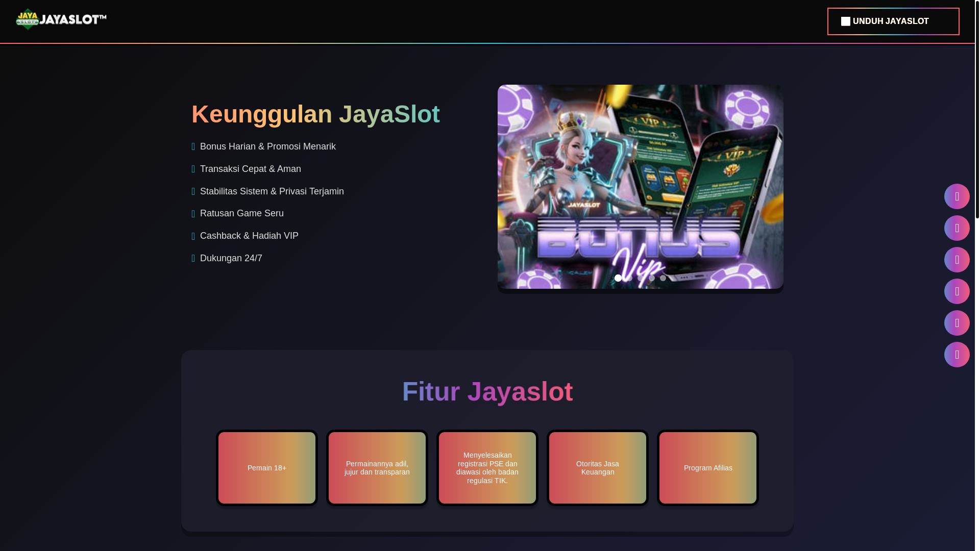Click the bullet icon beside 'Bonus Harian'
Viewport: 980px width, 551px height.
coord(193,147)
